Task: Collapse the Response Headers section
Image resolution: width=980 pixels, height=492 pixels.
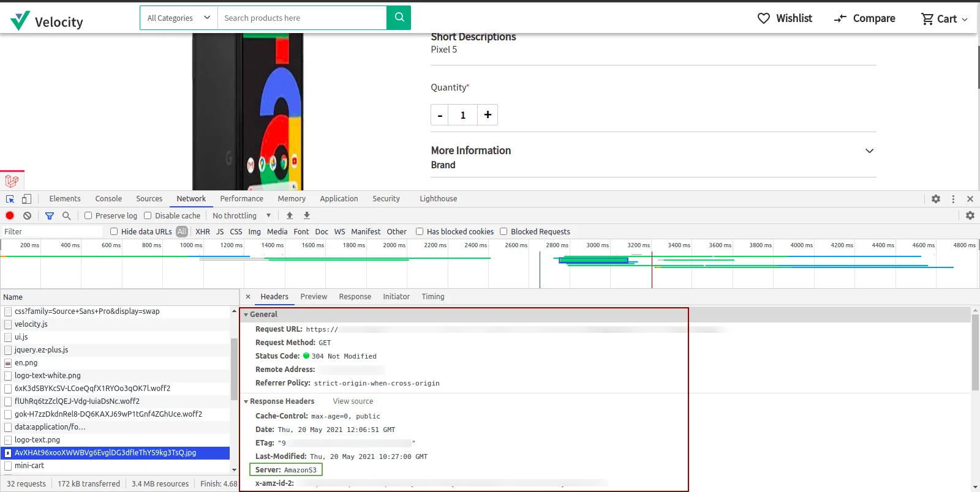Action: coord(279,401)
